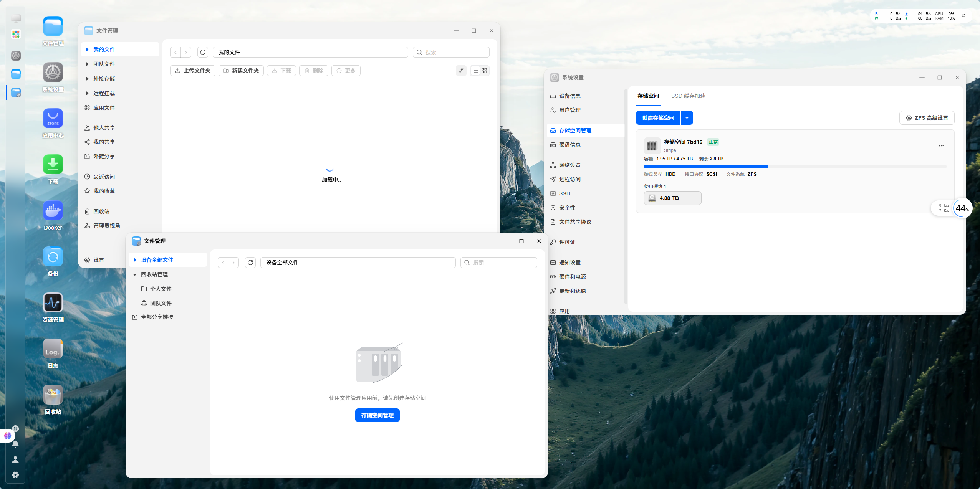Open the Docker desktop icon
The height and width of the screenshot is (489, 980).
pos(53,211)
